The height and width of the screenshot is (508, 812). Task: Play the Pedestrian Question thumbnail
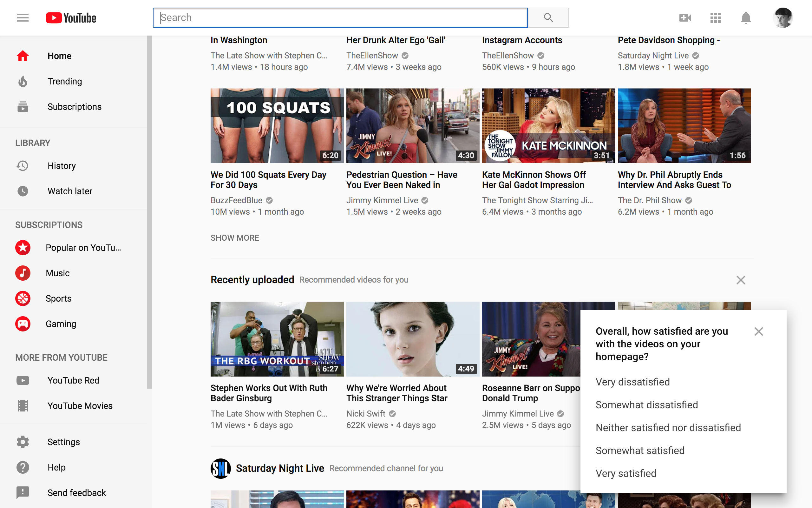click(413, 126)
